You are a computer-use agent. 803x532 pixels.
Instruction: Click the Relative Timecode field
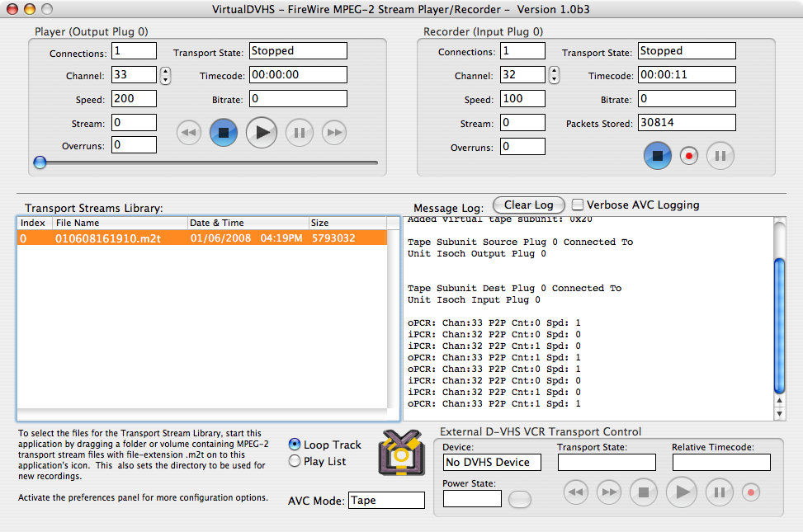pos(721,463)
